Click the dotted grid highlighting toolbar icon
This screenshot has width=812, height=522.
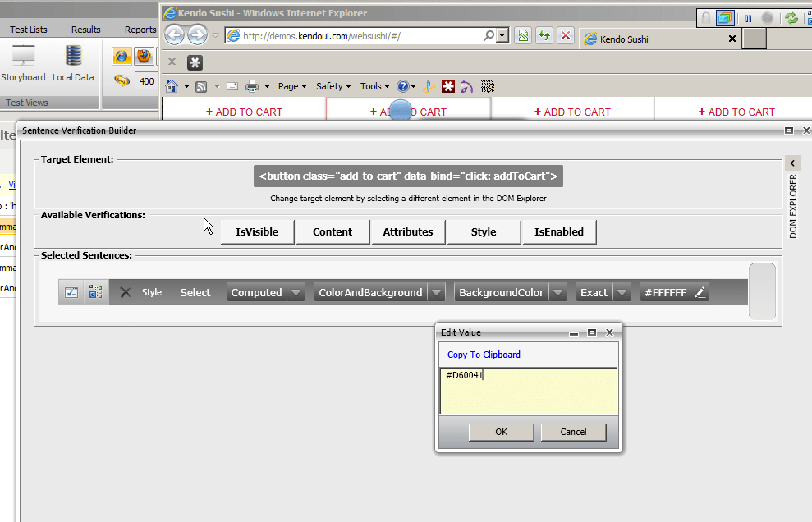(488, 86)
